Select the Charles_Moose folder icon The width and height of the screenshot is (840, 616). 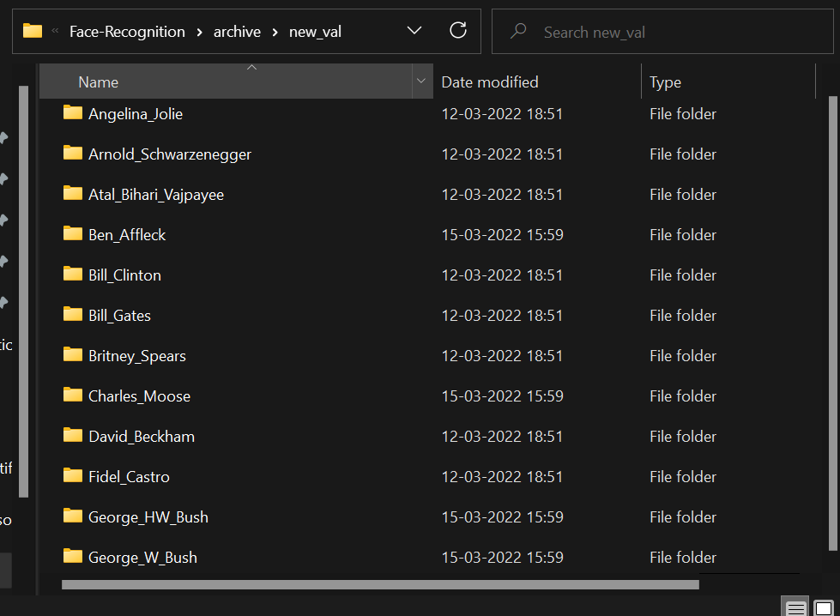[73, 395]
